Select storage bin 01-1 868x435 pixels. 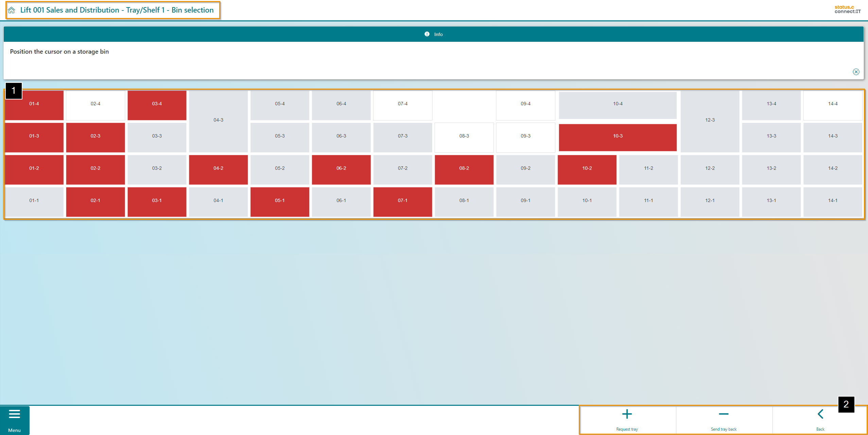[34, 201]
